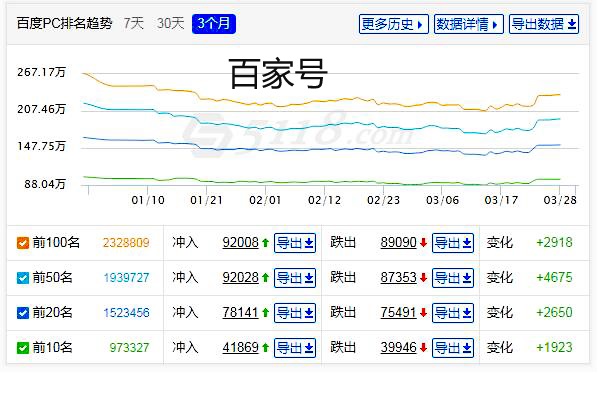Click the 03/28 date axis label
Viewport: 598px width, 419px height.
pyautogui.click(x=560, y=200)
